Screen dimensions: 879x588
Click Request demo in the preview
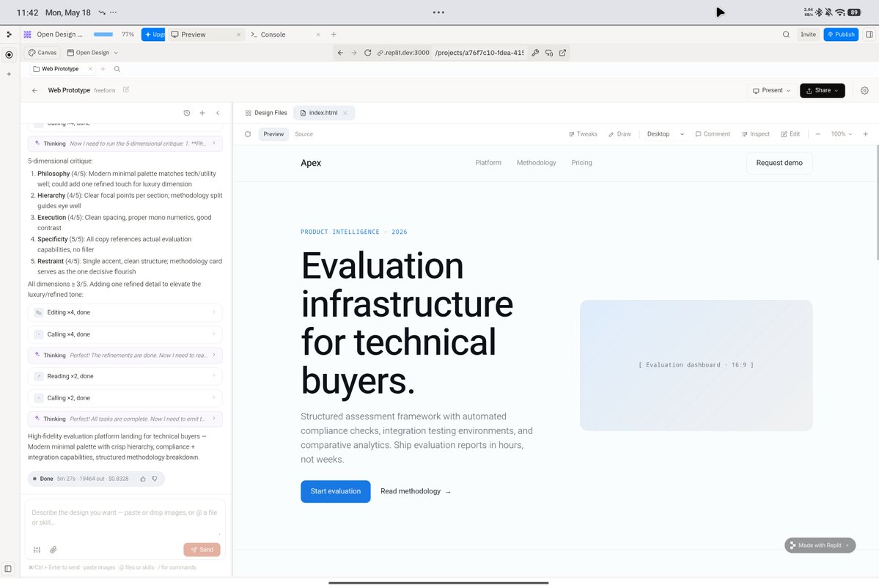tap(779, 163)
